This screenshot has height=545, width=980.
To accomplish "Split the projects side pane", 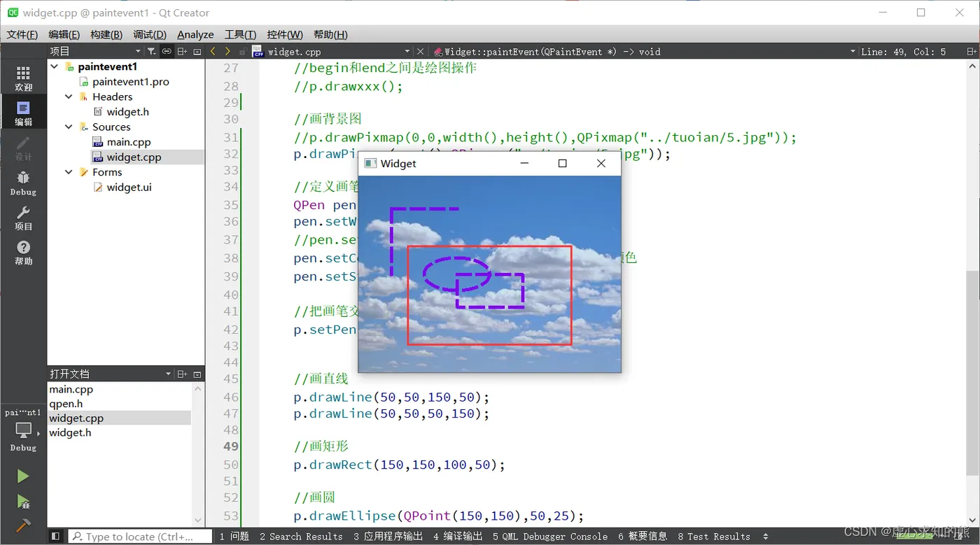I will (182, 51).
